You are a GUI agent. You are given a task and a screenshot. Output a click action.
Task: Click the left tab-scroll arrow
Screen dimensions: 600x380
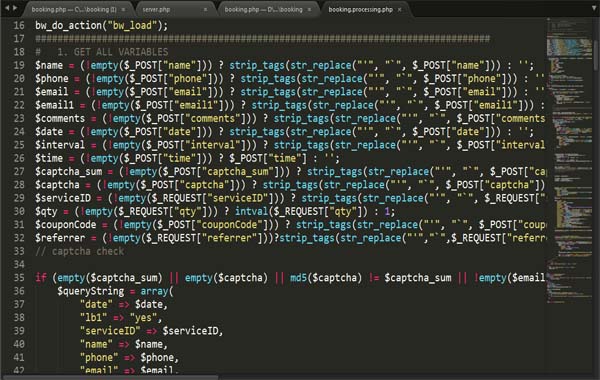7,8
